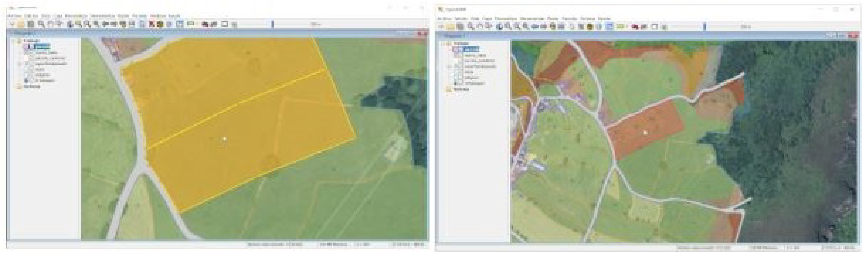
Task: Toggle checkbox of highlighted layer in left window
Action: (27, 47)
